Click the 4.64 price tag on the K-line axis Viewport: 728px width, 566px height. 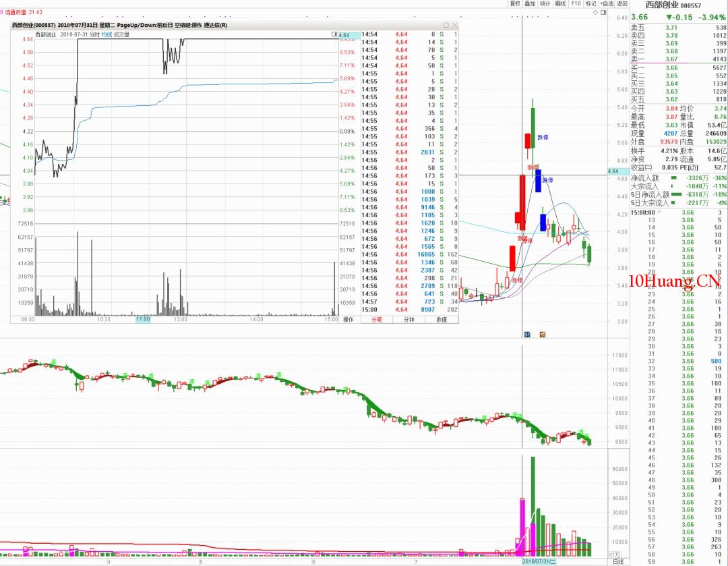pyautogui.click(x=618, y=171)
